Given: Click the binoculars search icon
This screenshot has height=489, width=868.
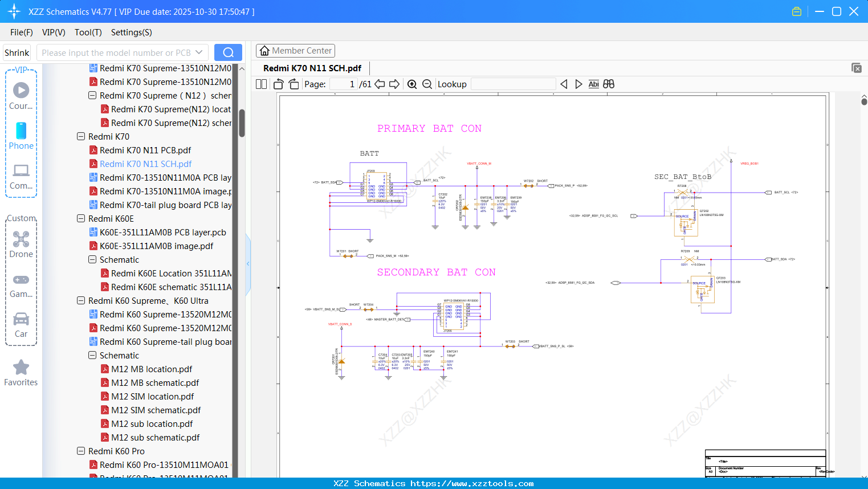Looking at the screenshot, I should click(609, 84).
